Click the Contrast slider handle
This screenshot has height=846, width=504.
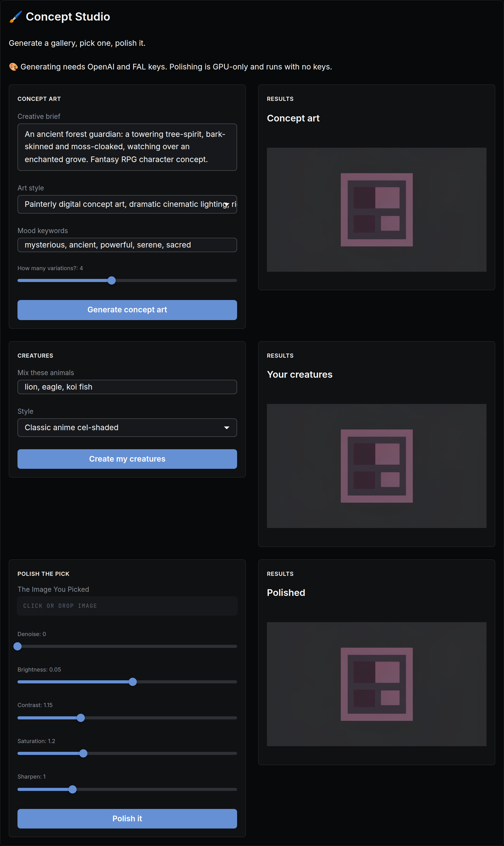(x=80, y=718)
